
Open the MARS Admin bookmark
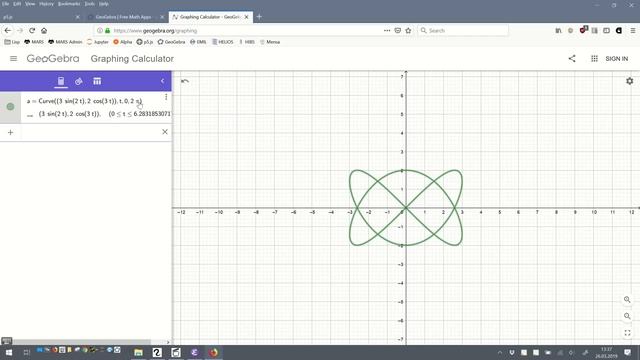(65, 42)
